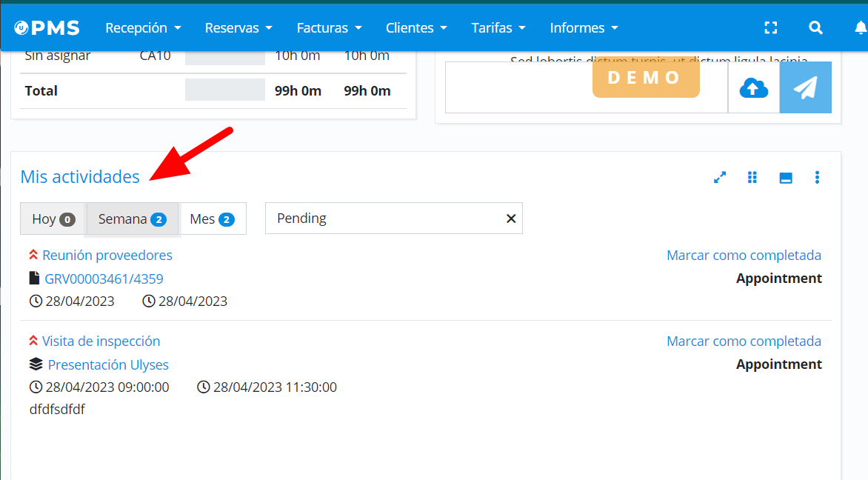The image size is (868, 480).
Task: Click the fullscreen icon in top navbar
Action: pos(771,28)
